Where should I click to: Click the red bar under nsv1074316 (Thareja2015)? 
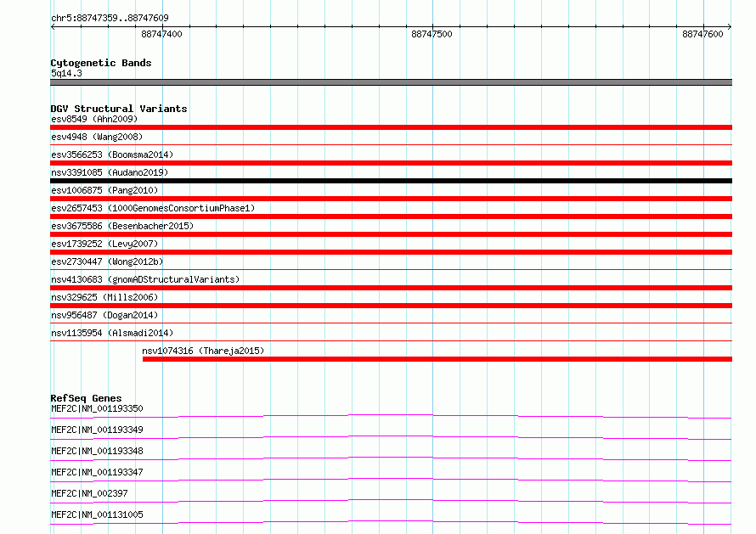[437, 359]
